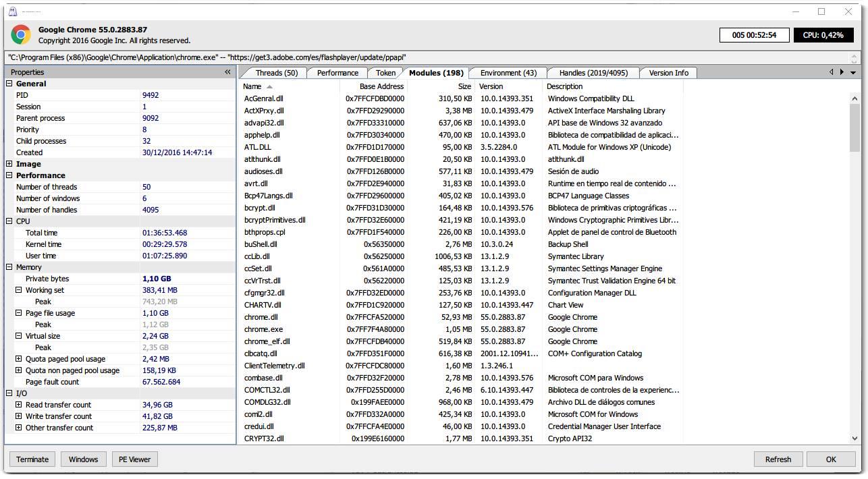Collapse the Properties panel using the double-chevron icon
Image resolution: width=868 pixels, height=479 pixels.
pos(227,72)
